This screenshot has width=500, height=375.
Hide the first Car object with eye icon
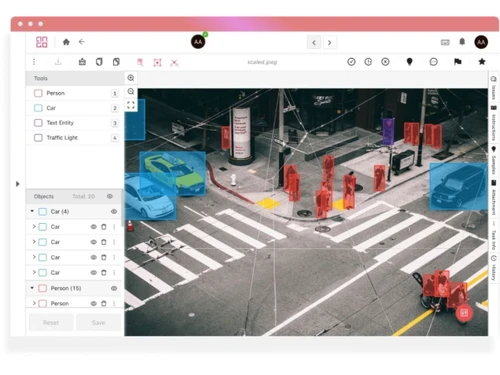[94, 227]
